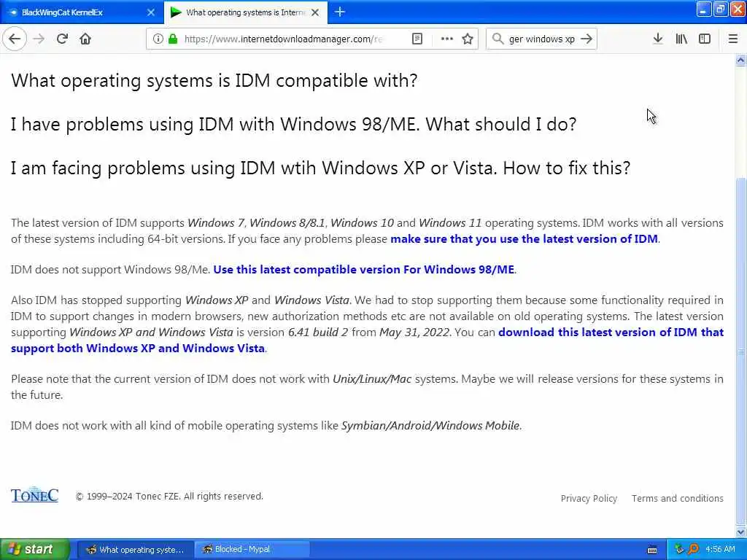Toggle the sidebar view

[705, 39]
